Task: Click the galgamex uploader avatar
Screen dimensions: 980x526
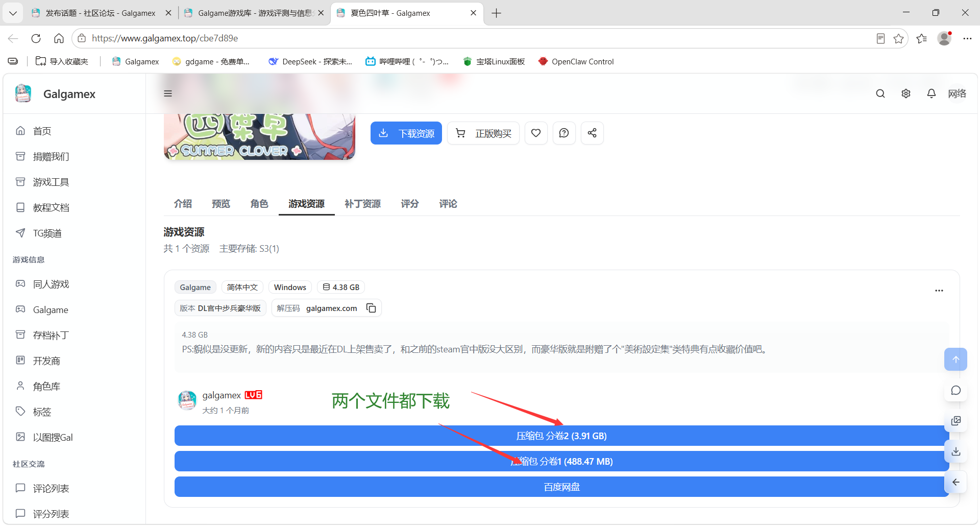Action: click(187, 400)
